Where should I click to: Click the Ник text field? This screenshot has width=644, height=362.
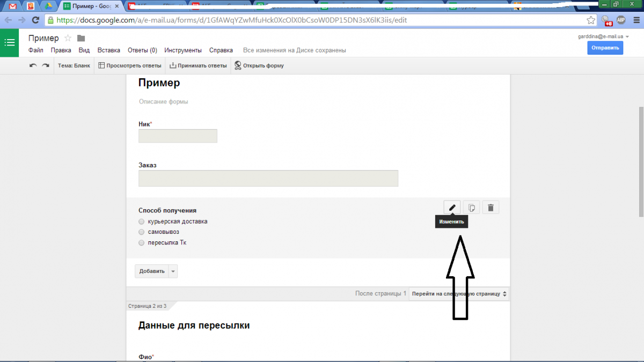click(x=178, y=136)
